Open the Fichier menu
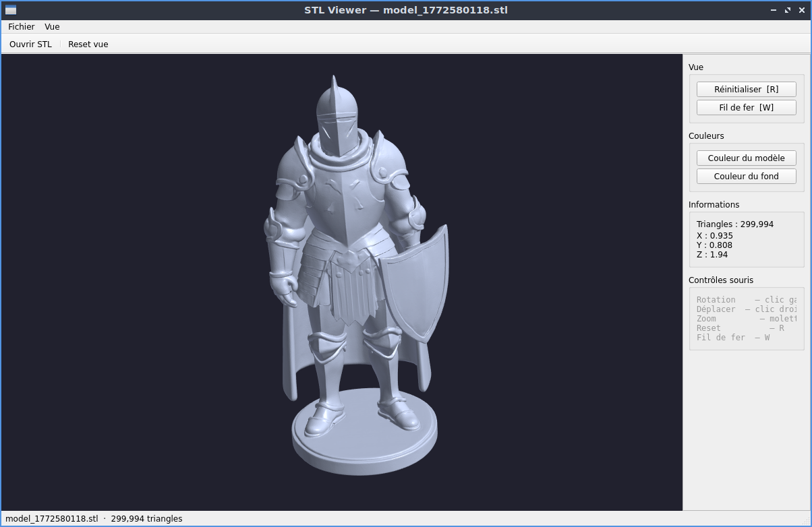Viewport: 812px width, 527px height. (x=22, y=27)
